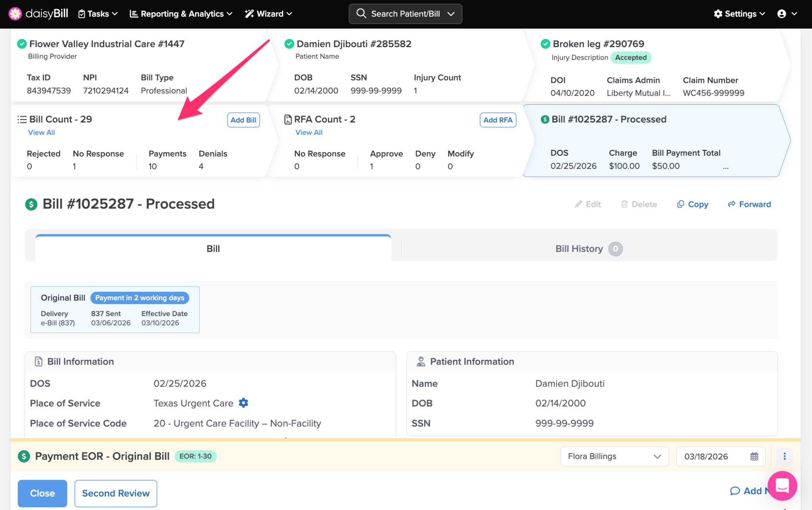The width and height of the screenshot is (812, 510).
Task: Click the Forward bill arrow icon
Action: click(x=732, y=204)
